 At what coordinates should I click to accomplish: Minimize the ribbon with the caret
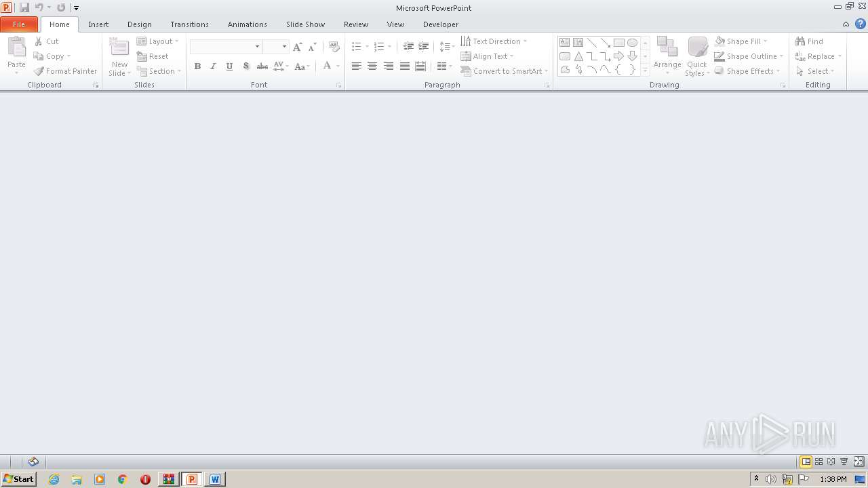[x=846, y=24]
